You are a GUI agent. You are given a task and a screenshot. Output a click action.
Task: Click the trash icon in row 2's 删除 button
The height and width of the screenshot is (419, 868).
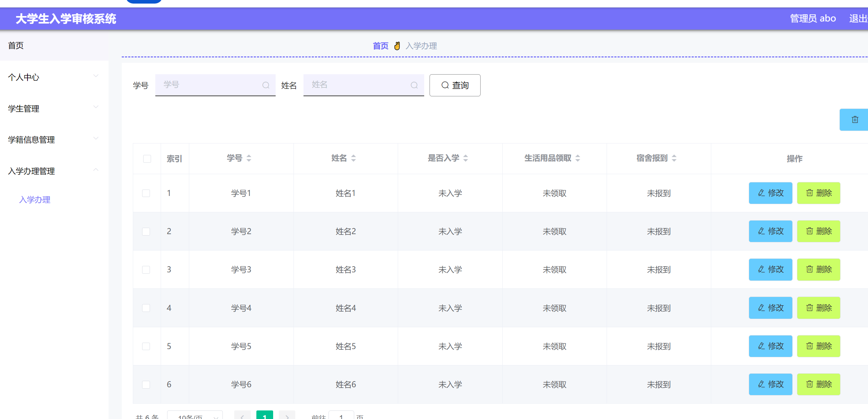[810, 231]
